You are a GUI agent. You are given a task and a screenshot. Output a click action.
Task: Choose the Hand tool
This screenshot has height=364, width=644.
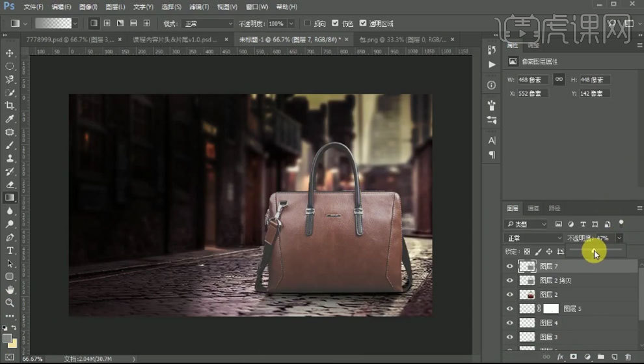[x=10, y=290]
